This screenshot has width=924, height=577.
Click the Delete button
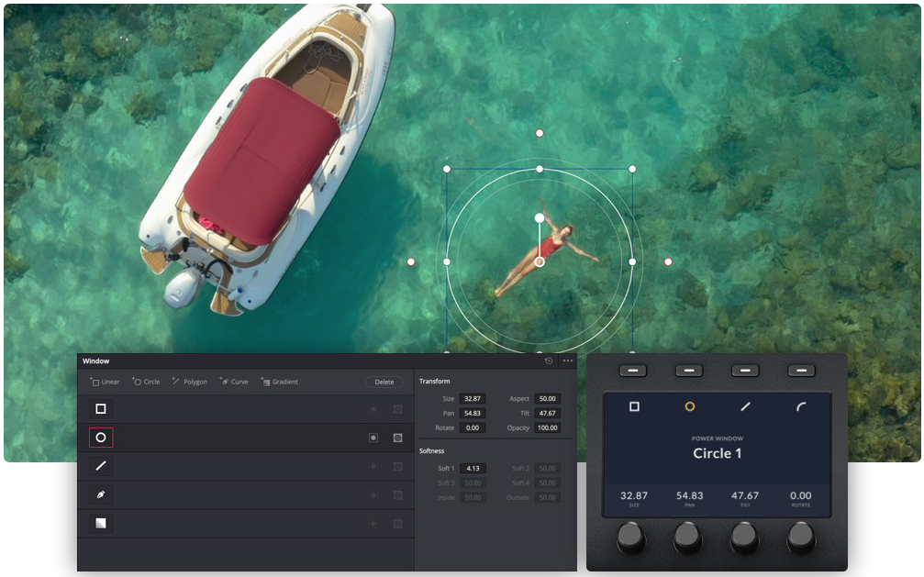click(384, 382)
